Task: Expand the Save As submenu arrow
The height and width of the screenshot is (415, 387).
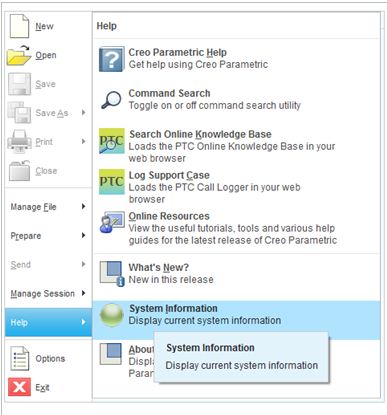Action: (83, 113)
